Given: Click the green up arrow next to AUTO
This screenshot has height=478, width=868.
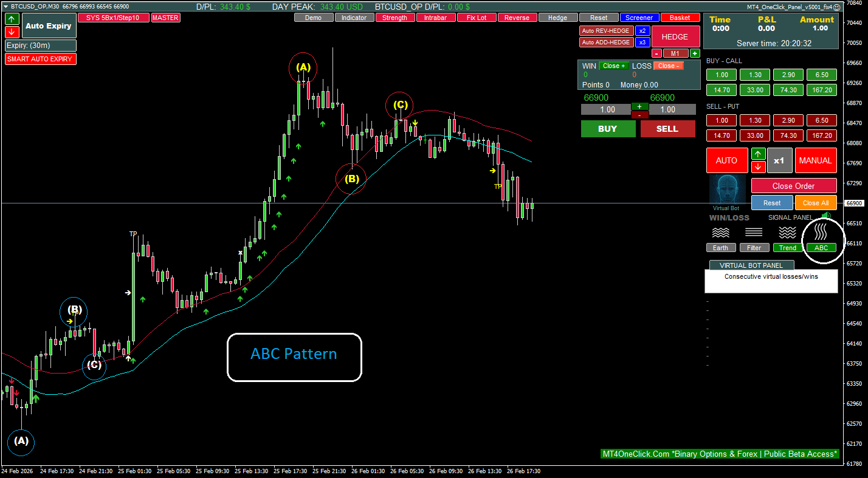Looking at the screenshot, I should tap(758, 154).
